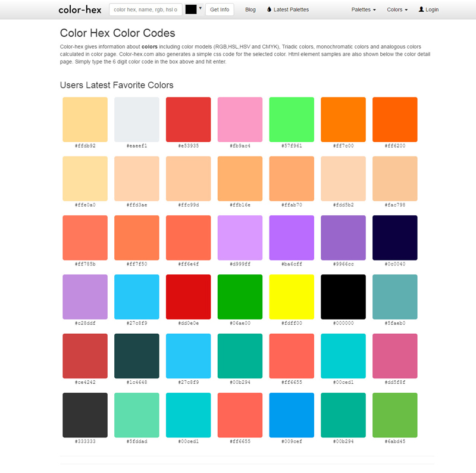Go to Latest Palettes
This screenshot has width=476, height=473.
288,10
